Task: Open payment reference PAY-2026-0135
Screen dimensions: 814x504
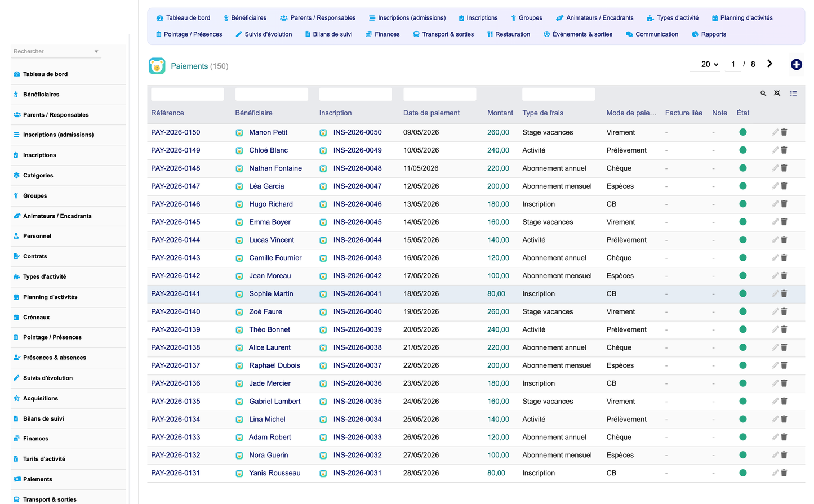Action: (176, 402)
